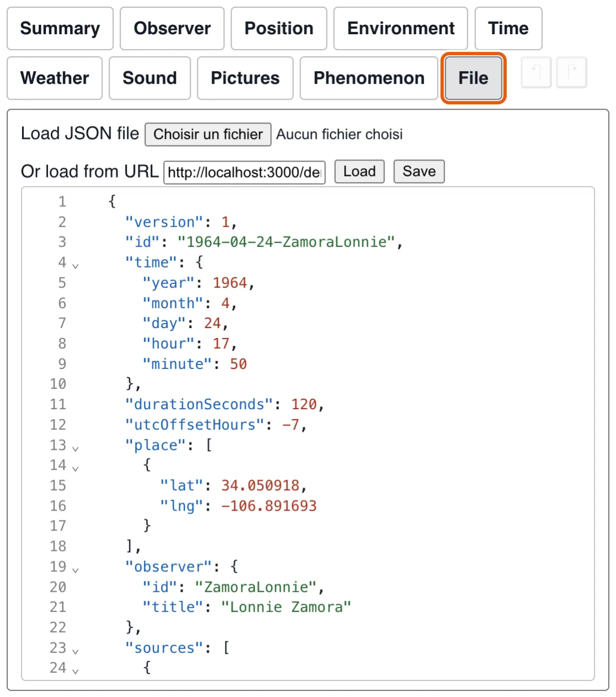Click Choisir un fichier button
This screenshot has width=616, height=697.
[208, 135]
